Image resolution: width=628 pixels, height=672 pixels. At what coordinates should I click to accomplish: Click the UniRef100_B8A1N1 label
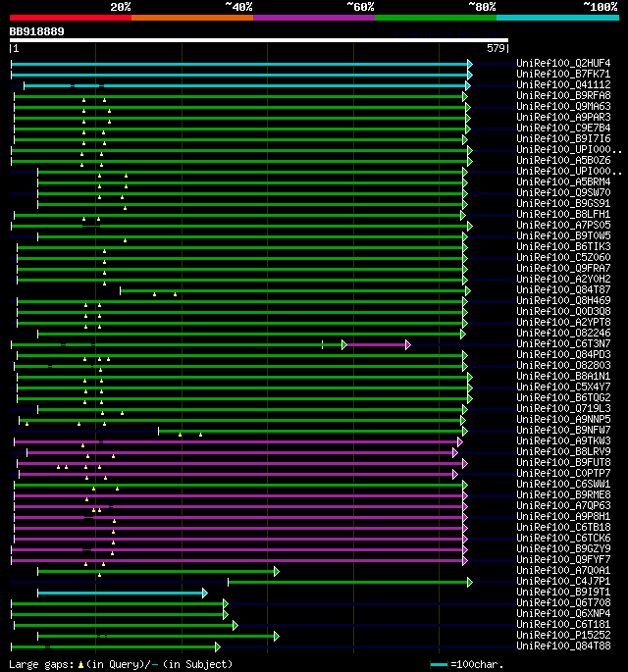[x=563, y=376]
